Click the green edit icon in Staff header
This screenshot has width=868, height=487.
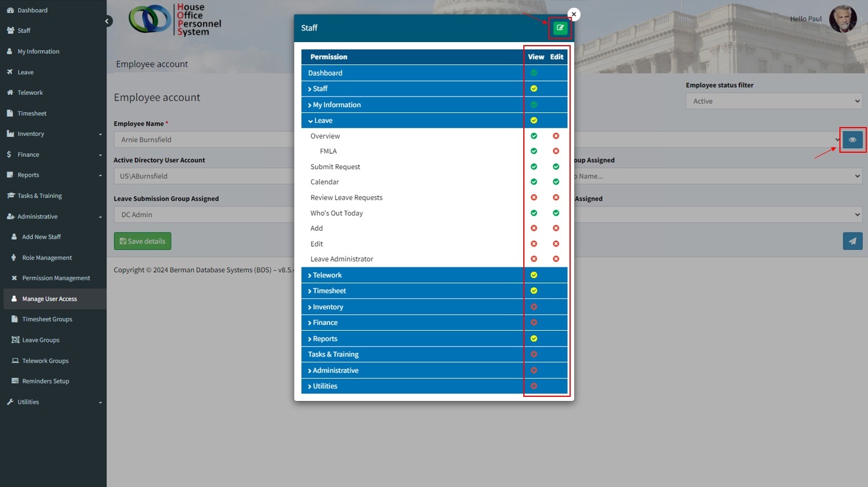(560, 28)
